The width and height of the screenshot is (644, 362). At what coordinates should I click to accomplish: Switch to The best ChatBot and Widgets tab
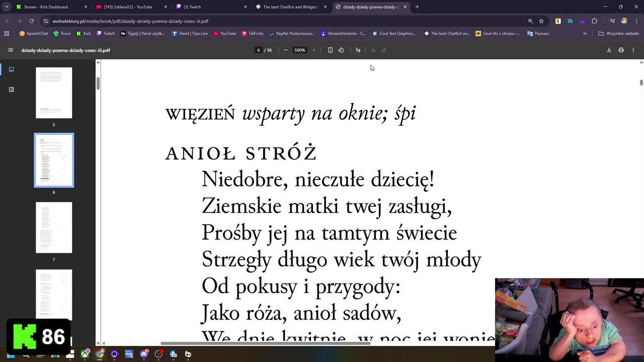click(x=291, y=7)
